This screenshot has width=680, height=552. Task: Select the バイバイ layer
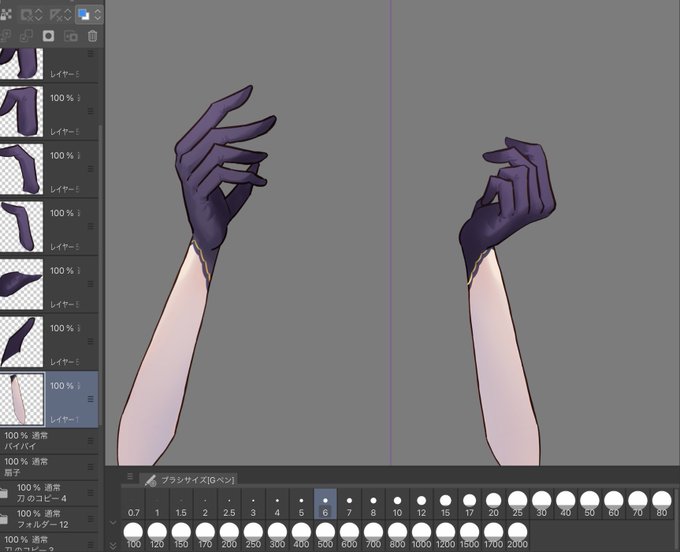(49, 441)
